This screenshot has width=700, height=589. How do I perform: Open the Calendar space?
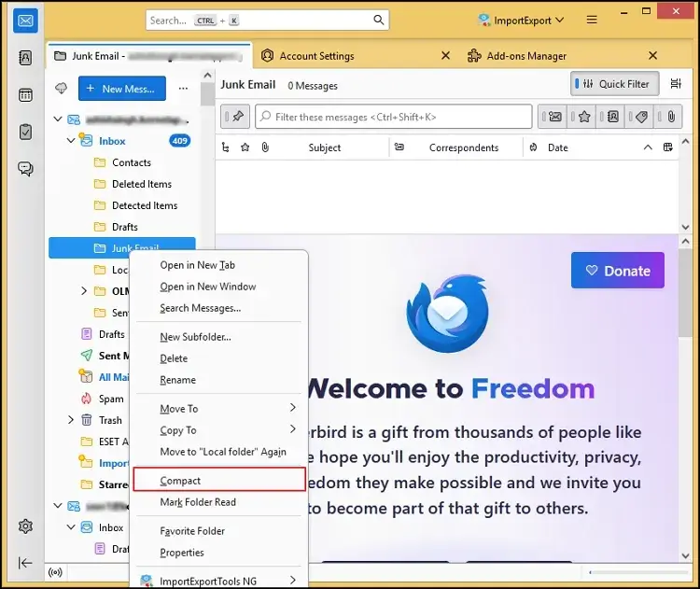point(25,94)
